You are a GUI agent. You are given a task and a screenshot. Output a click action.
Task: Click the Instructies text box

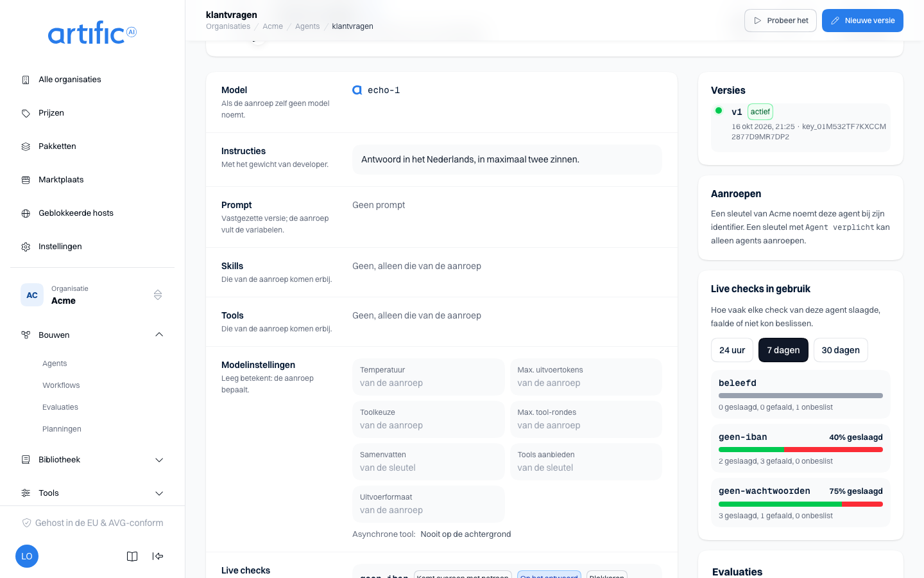pos(507,159)
